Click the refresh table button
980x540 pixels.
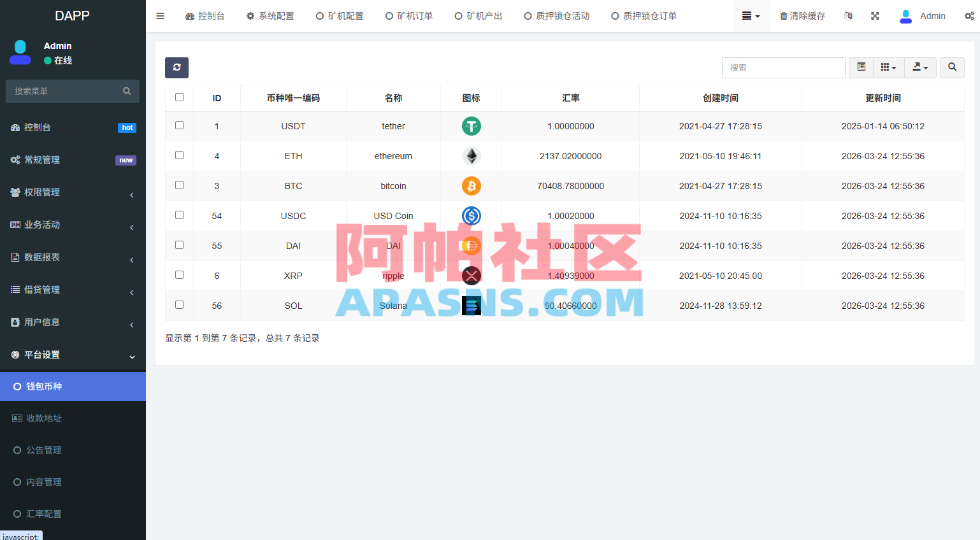(x=177, y=67)
